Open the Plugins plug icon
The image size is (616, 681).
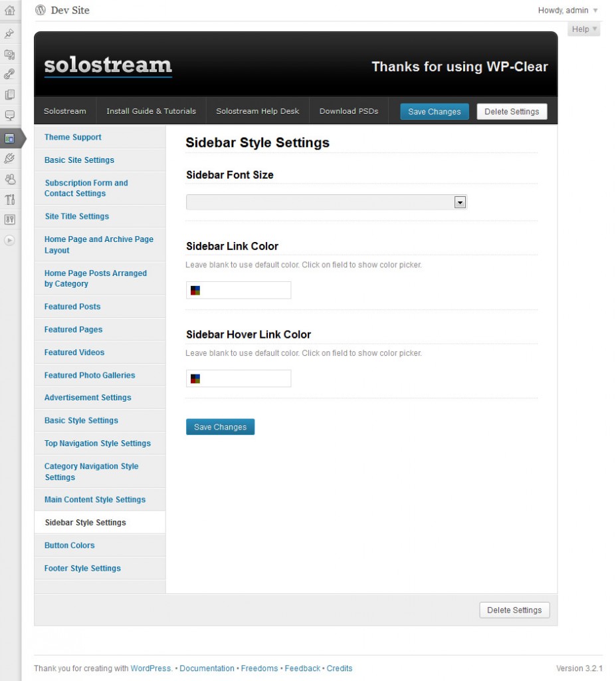[9, 158]
